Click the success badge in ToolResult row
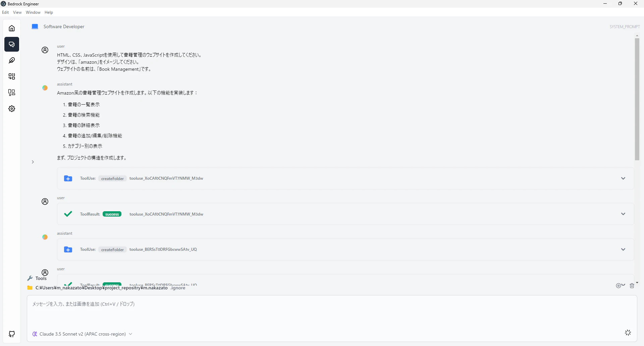Image resolution: width=644 pixels, height=346 pixels. click(x=112, y=214)
